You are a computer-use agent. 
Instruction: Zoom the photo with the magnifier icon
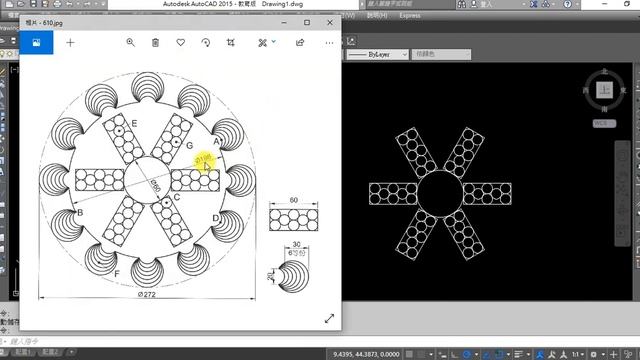tap(130, 42)
